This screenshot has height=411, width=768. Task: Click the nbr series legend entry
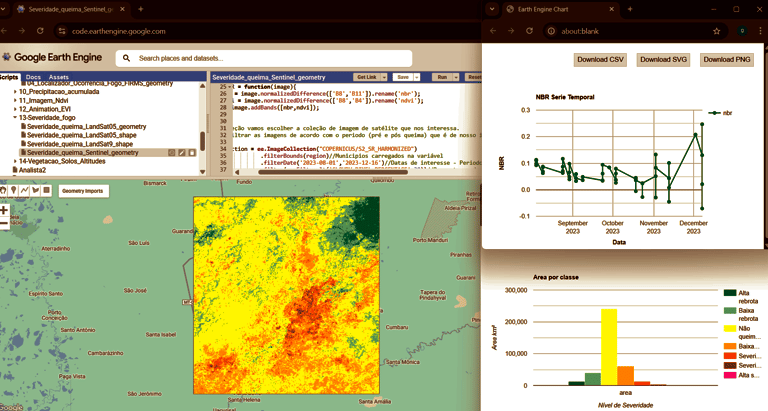[x=720, y=113]
